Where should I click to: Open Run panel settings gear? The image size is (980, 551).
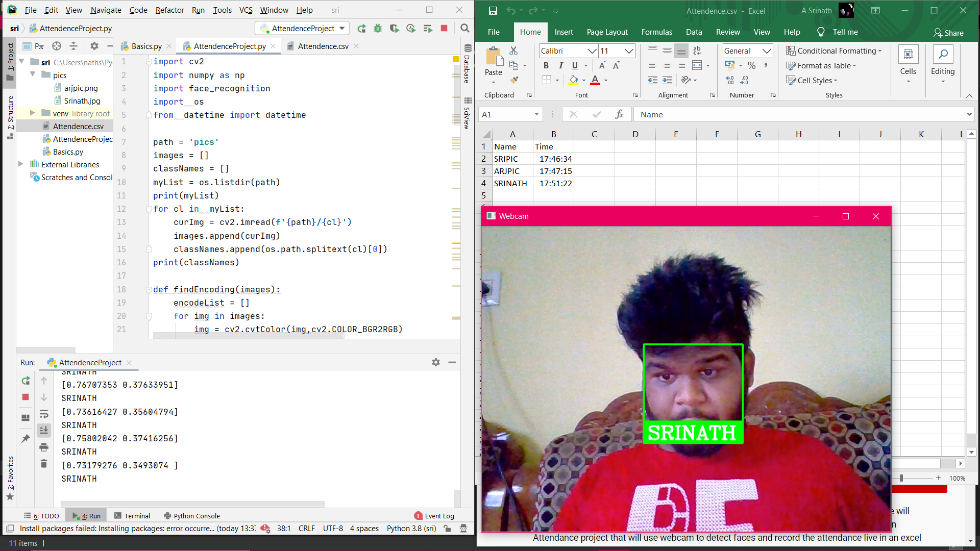click(x=435, y=362)
